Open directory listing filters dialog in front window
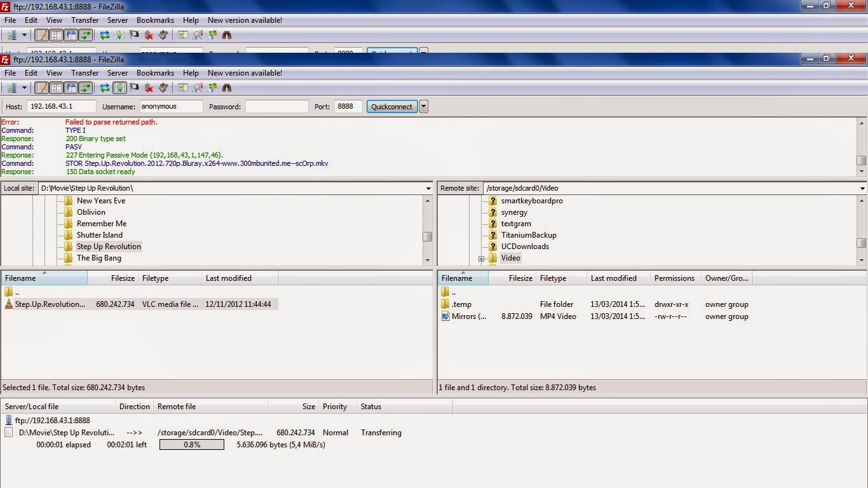868x488 pixels. 183,88
